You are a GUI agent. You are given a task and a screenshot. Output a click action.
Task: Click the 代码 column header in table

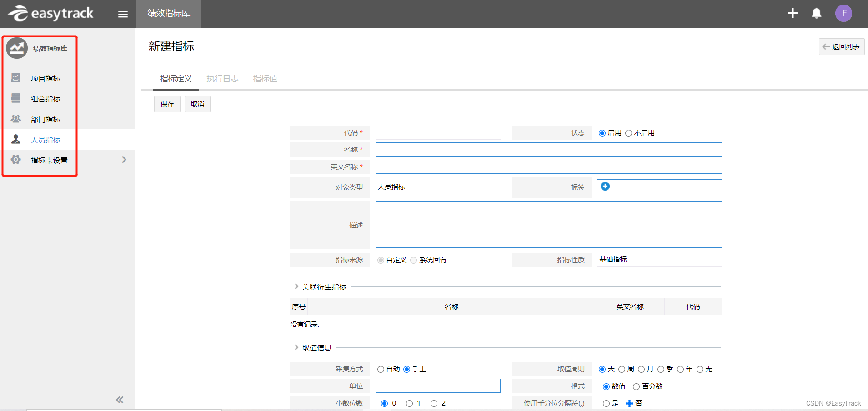tap(693, 307)
